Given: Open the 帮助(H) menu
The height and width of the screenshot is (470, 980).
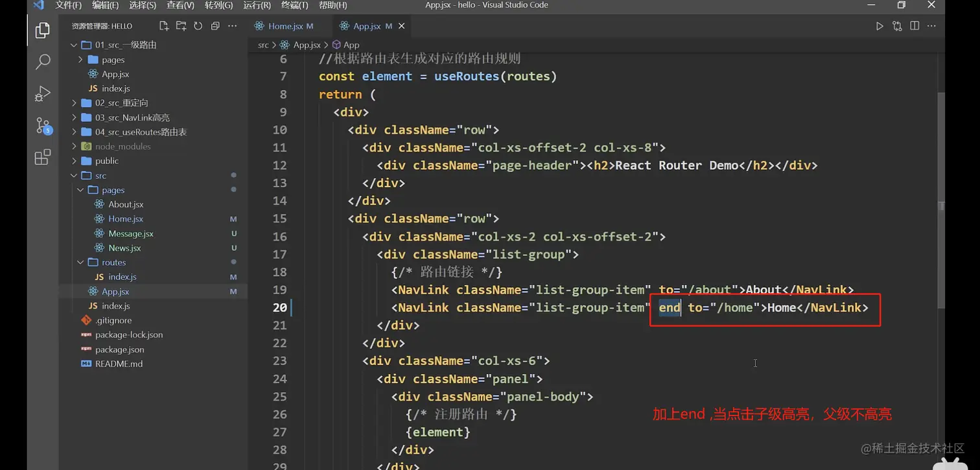Looking at the screenshot, I should pyautogui.click(x=333, y=5).
